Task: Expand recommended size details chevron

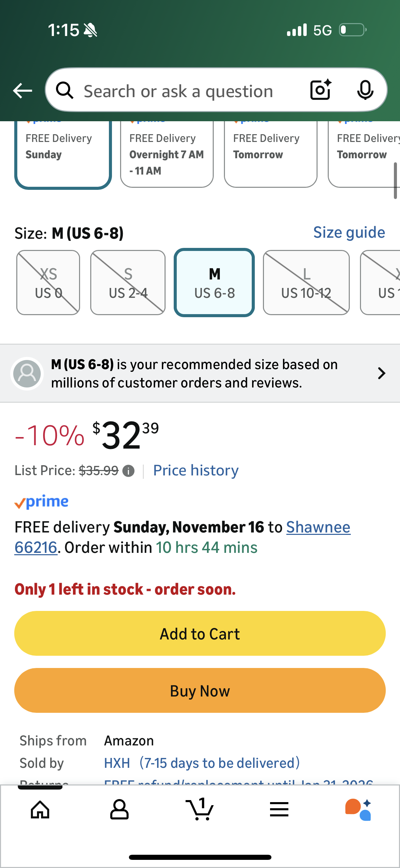Action: [382, 373]
